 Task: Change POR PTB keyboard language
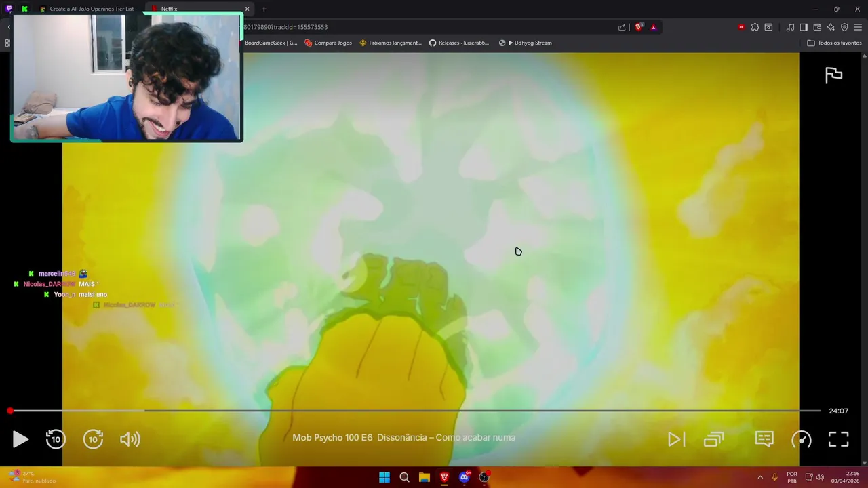tap(792, 477)
